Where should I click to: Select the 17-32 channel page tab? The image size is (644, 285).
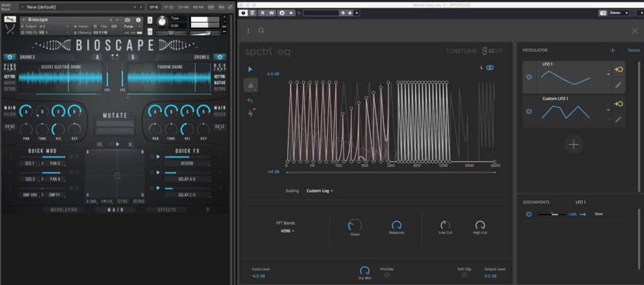tap(169, 7)
